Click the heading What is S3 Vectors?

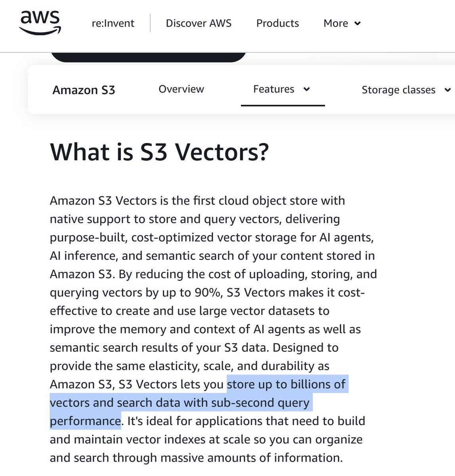pos(159,152)
